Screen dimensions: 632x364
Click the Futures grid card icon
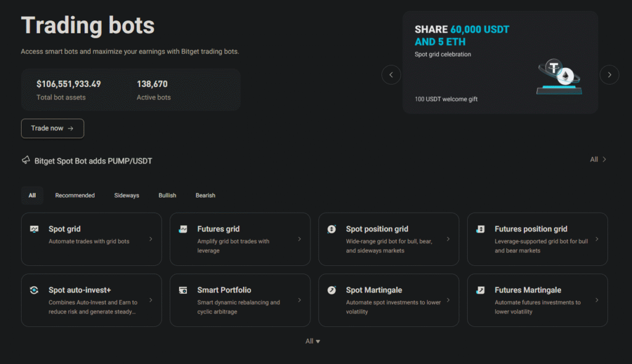183,229
